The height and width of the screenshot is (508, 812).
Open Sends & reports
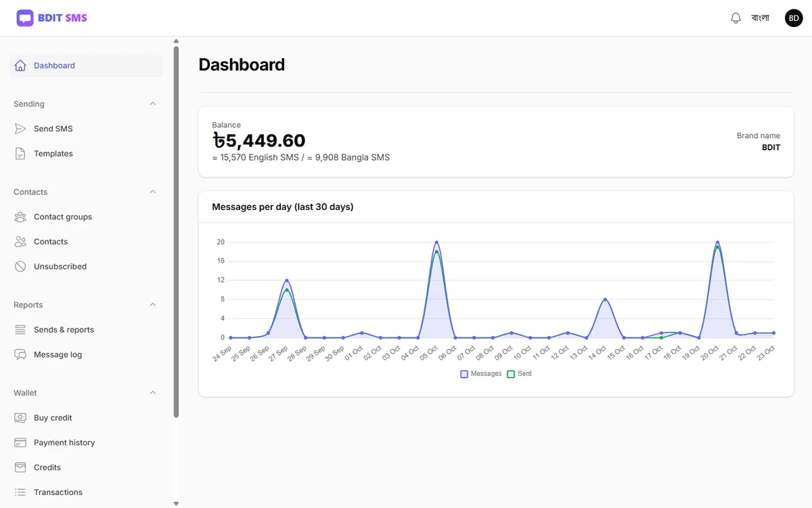pyautogui.click(x=87, y=330)
